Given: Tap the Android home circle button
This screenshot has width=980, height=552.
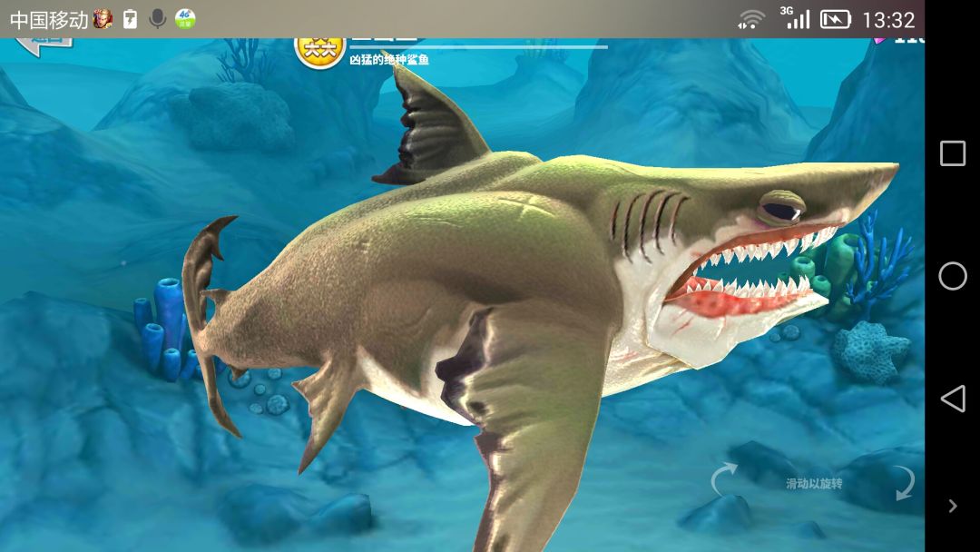Looking at the screenshot, I should click(953, 276).
